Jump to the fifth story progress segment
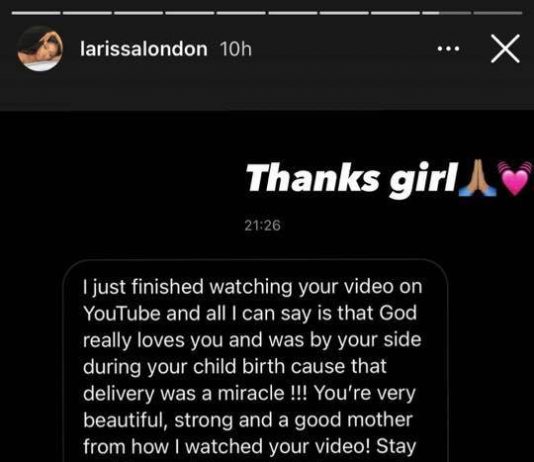The width and height of the screenshot is (534, 462). click(x=241, y=13)
